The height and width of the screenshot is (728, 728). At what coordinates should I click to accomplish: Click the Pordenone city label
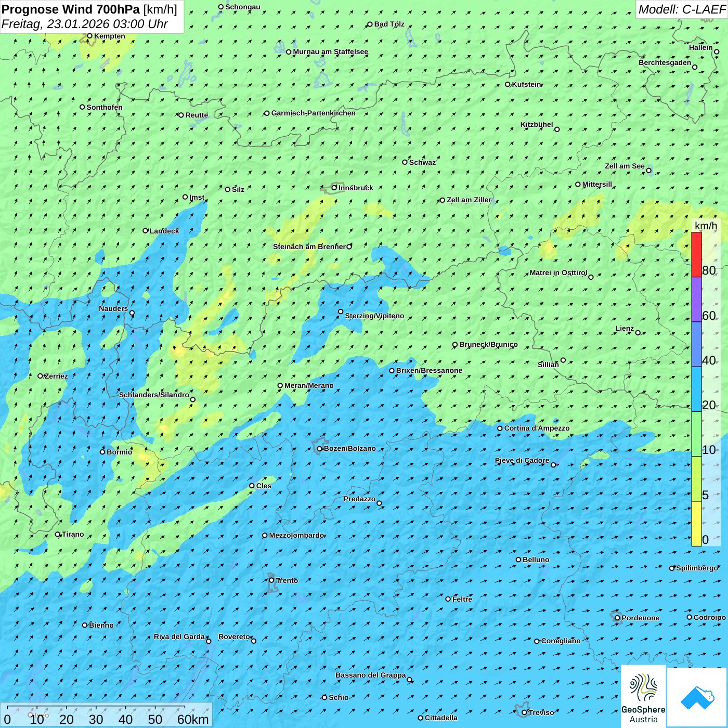tap(641, 618)
